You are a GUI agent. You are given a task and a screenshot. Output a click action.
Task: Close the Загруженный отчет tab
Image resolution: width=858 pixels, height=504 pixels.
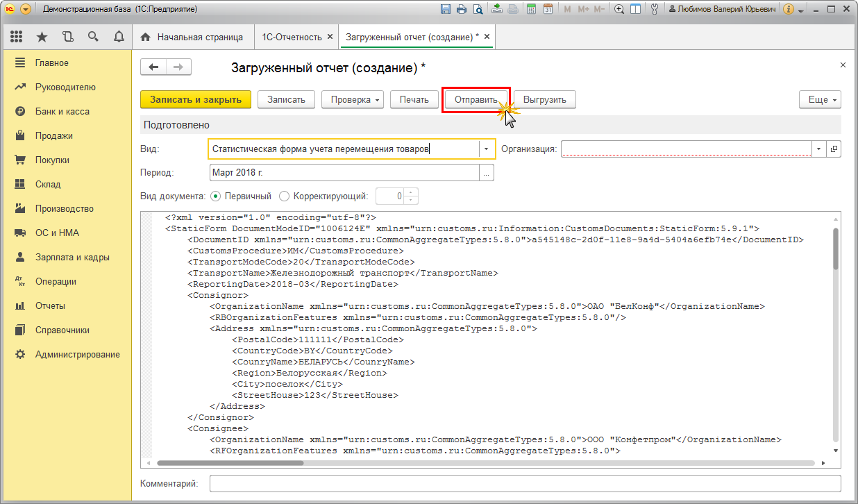[487, 36]
